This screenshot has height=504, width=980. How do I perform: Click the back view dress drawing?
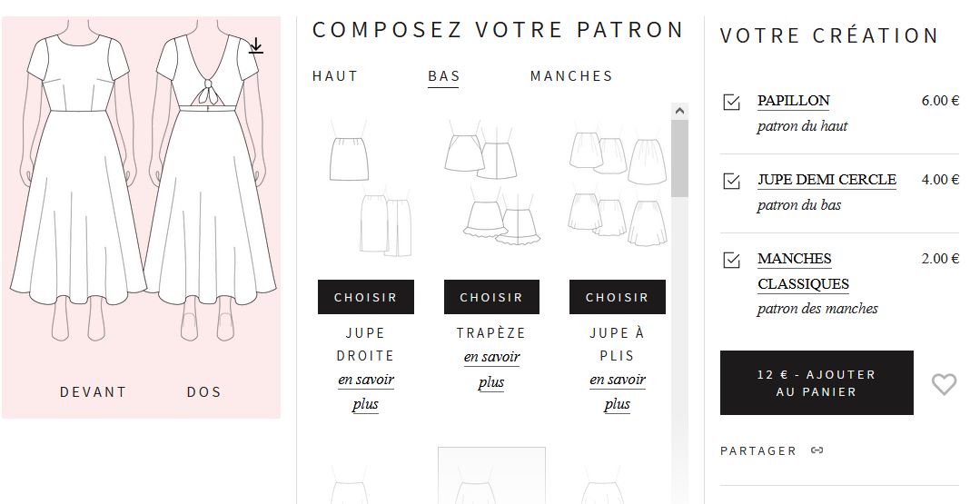pos(206,182)
